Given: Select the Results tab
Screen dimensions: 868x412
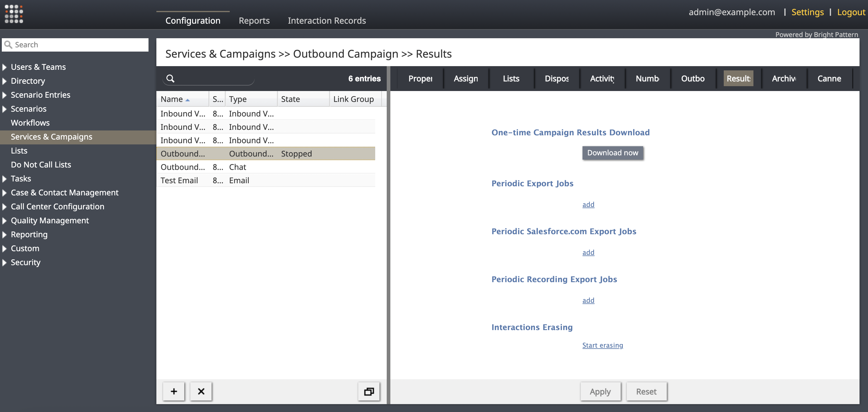Looking at the screenshot, I should (738, 79).
